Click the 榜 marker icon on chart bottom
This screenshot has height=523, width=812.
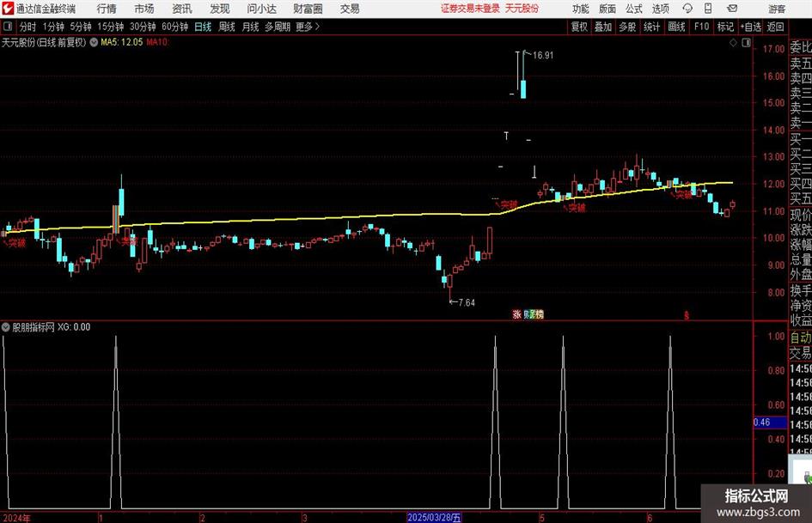[x=540, y=314]
